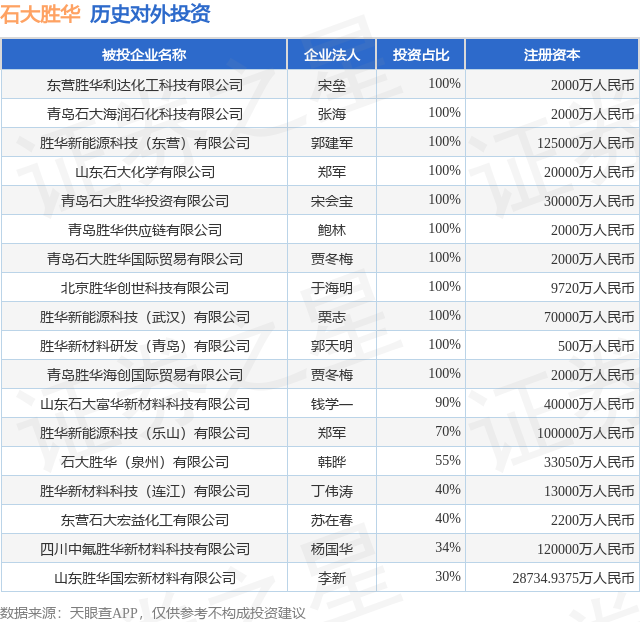Click the 投资占比 column header

point(420,54)
